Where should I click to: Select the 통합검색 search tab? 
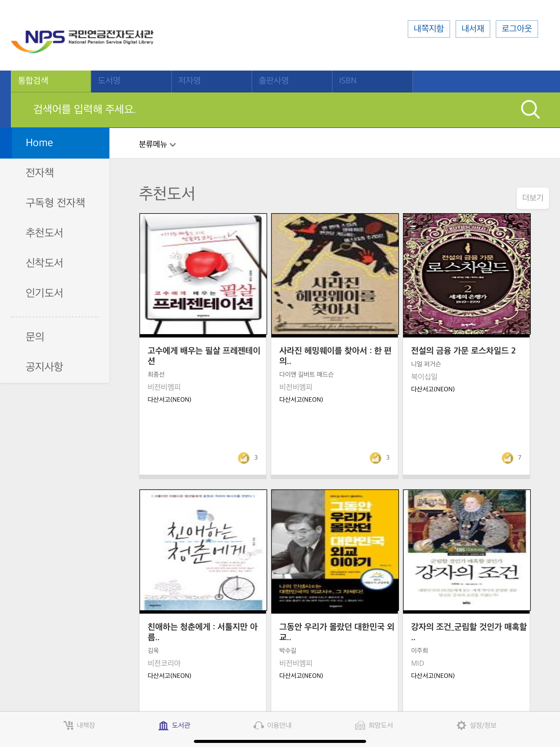[x=51, y=81]
